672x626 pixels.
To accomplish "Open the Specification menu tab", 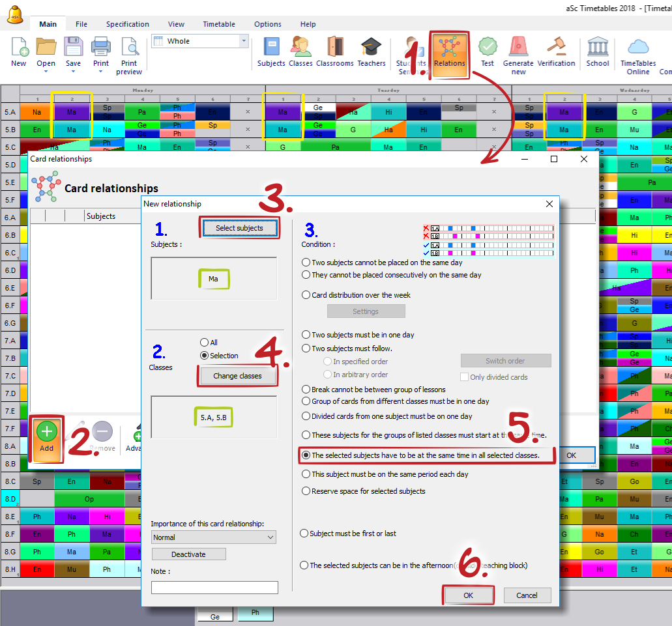I will click(x=128, y=24).
